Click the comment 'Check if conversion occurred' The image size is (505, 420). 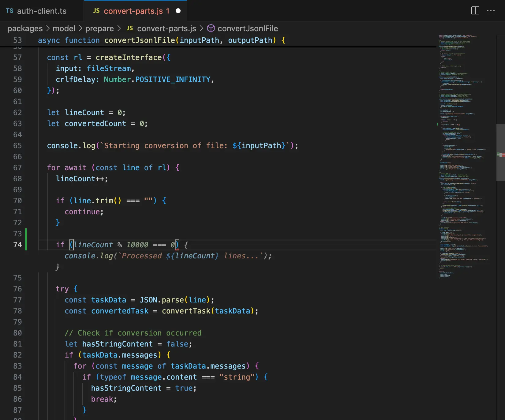click(x=140, y=333)
